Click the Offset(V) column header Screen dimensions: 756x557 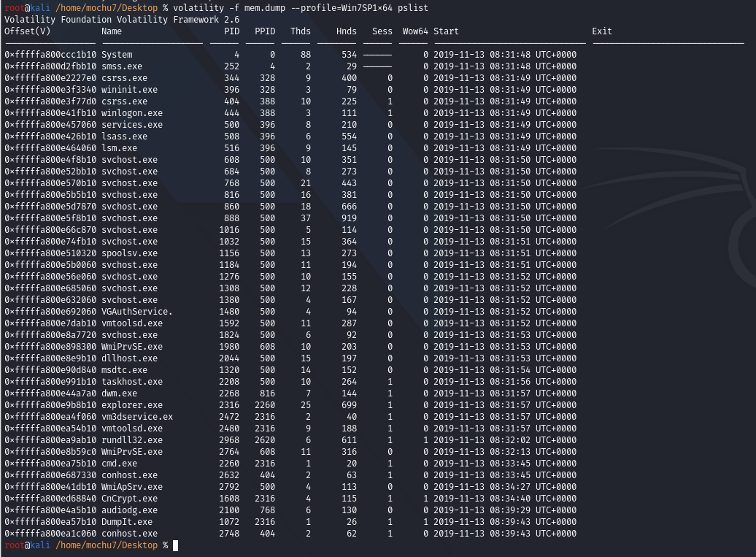pyautogui.click(x=26, y=31)
